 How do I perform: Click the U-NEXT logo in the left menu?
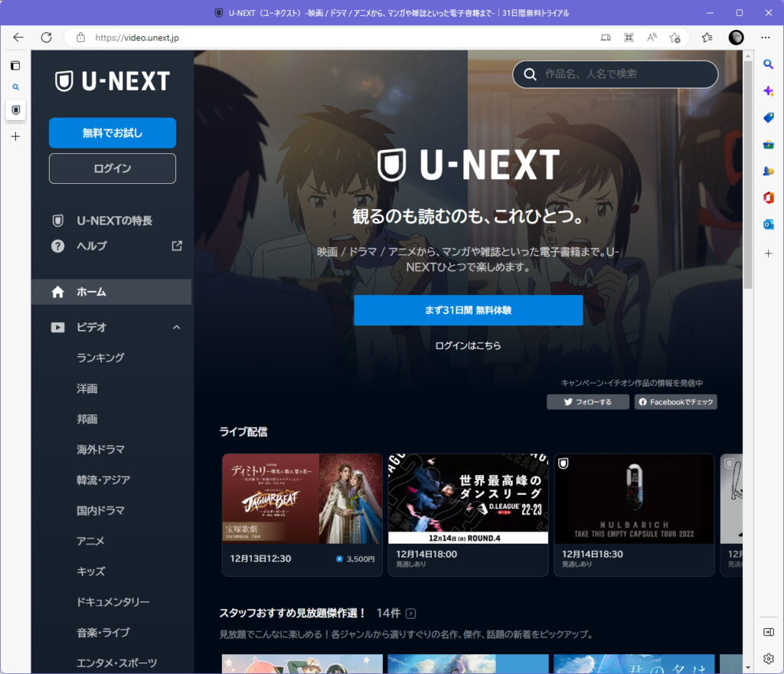(x=113, y=81)
